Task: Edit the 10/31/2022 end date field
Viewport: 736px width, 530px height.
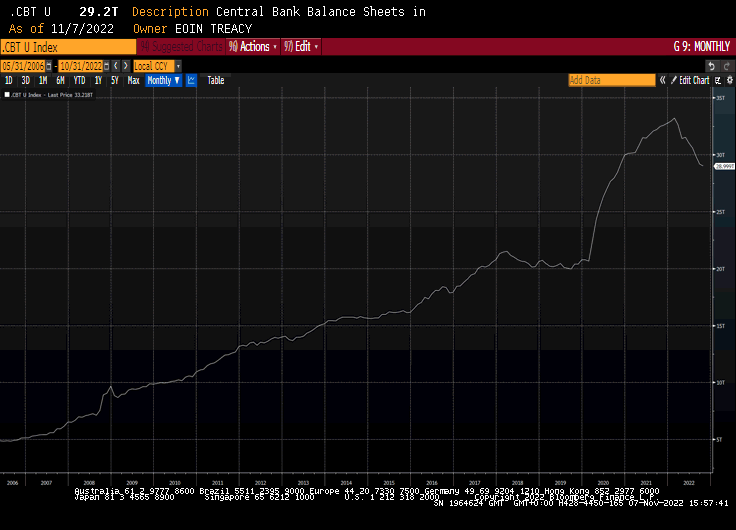Action: 81,66
